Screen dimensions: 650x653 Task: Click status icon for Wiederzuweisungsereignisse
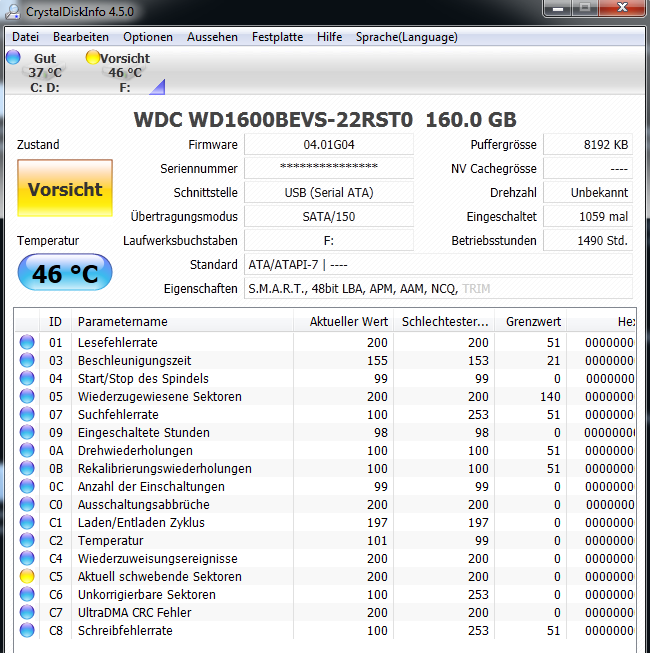coord(27,558)
